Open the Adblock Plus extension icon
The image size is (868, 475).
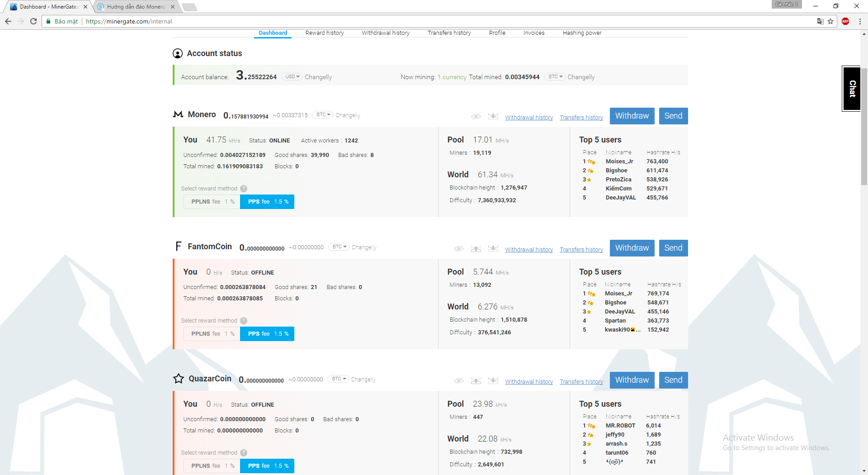coord(845,21)
